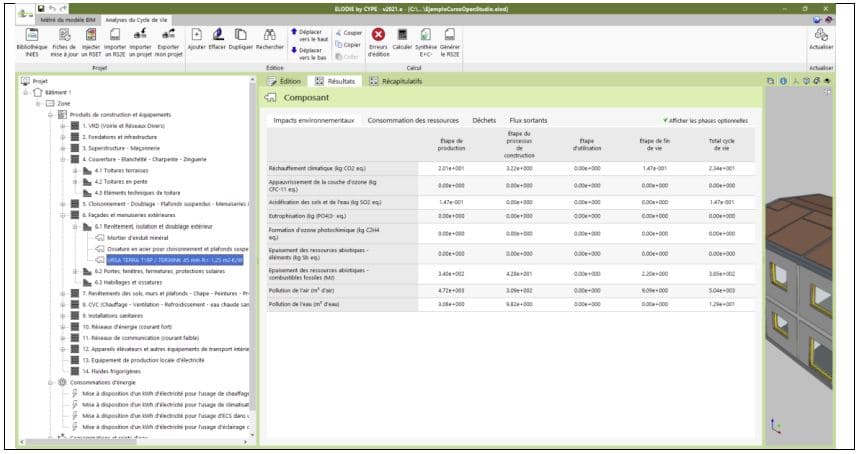This screenshot has height=454, width=861.
Task: Expand Consommations d'énergie node
Action: point(51,382)
